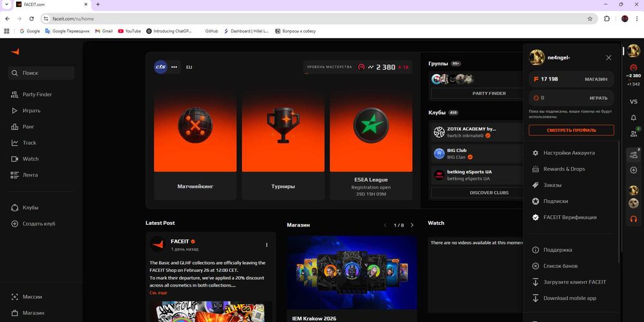Click ИГРАТЬ next to the token balance
644x322 pixels.
click(x=598, y=98)
